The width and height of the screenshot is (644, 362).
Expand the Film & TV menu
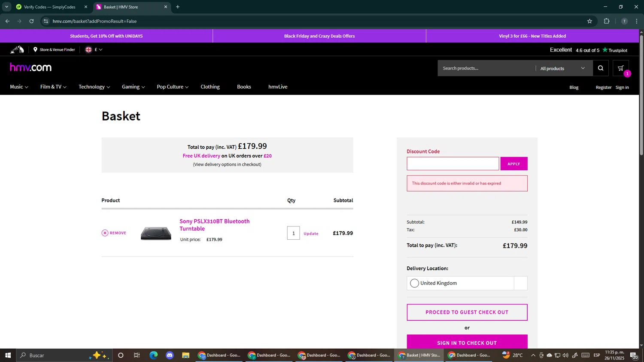(53, 87)
